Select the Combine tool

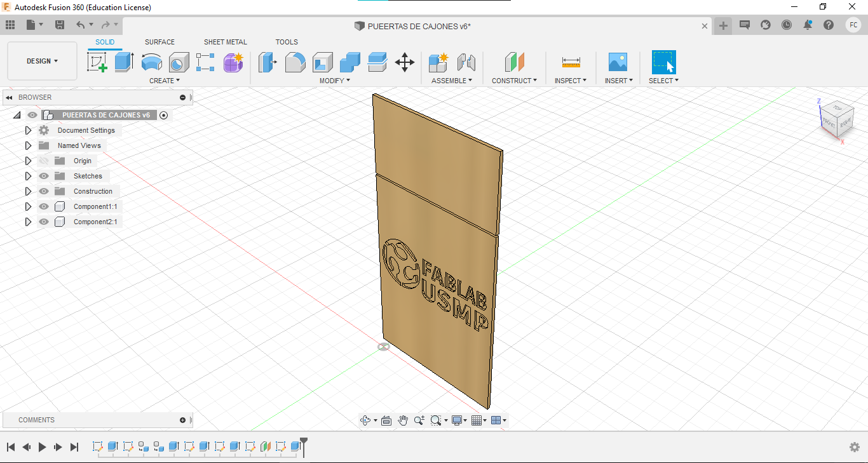coord(350,62)
